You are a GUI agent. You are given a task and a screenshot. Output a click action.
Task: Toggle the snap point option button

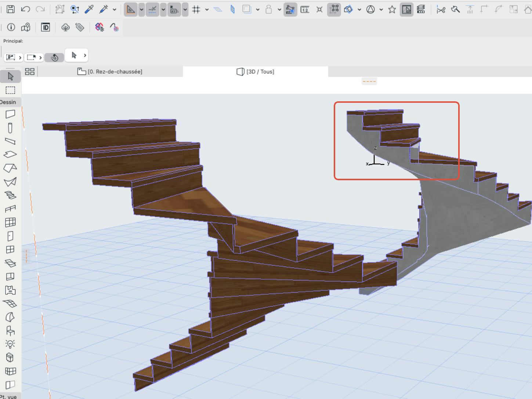pos(152,10)
